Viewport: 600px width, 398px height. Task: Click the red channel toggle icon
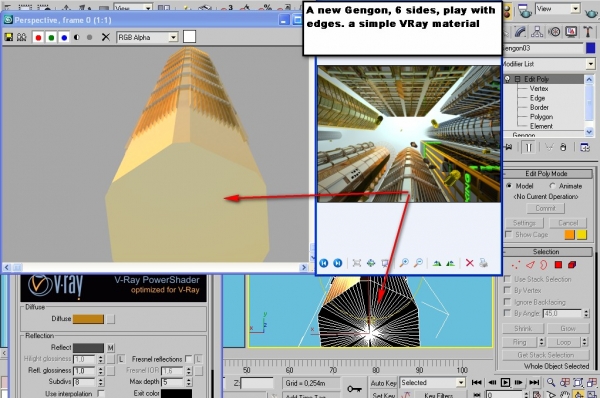[x=38, y=38]
